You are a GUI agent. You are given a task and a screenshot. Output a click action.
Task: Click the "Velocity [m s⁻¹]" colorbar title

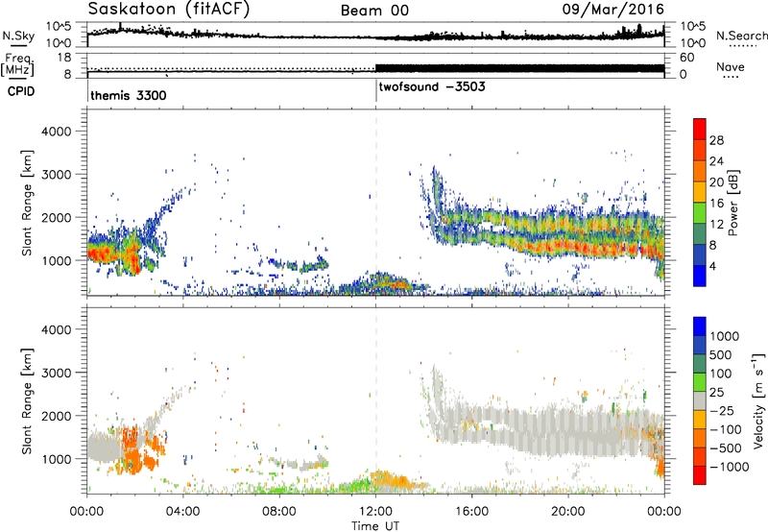[758, 400]
